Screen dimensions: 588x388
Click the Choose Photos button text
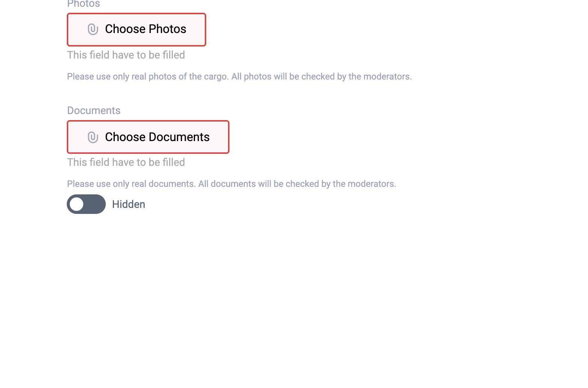point(145,29)
